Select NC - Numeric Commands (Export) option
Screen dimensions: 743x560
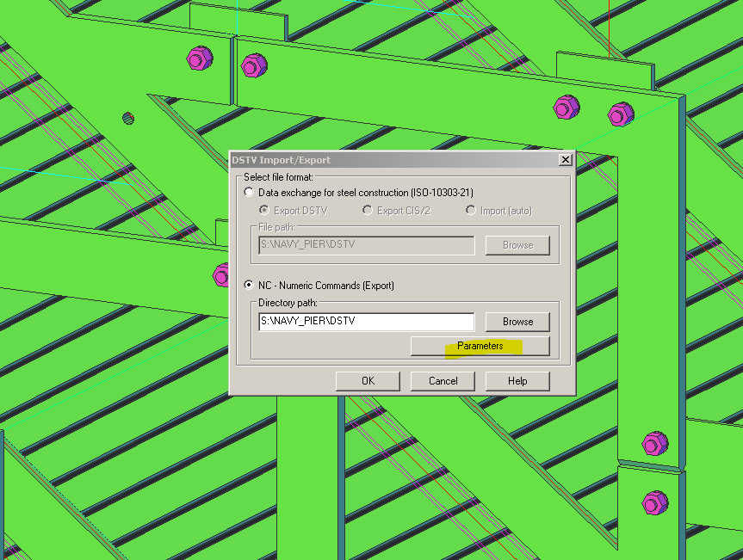coord(249,285)
